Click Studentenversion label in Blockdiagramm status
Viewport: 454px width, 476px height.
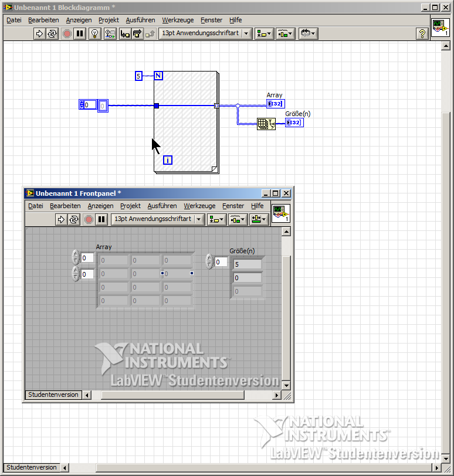pos(32,467)
